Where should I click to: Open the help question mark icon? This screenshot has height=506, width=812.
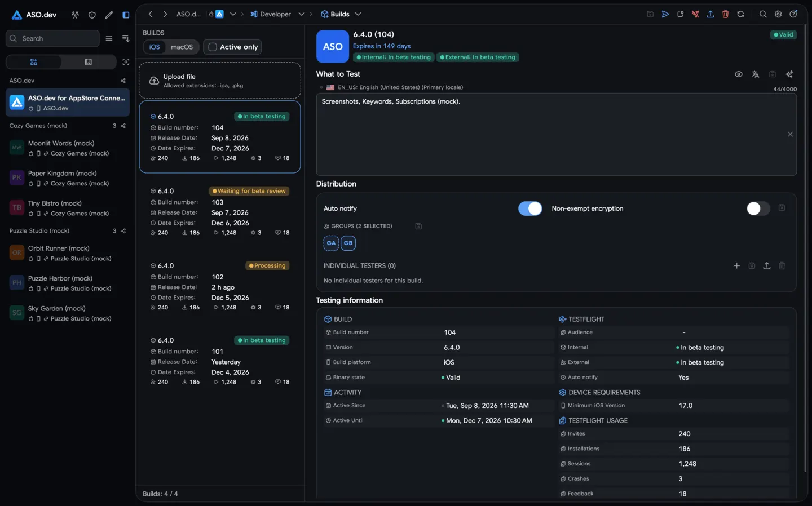tap(793, 14)
